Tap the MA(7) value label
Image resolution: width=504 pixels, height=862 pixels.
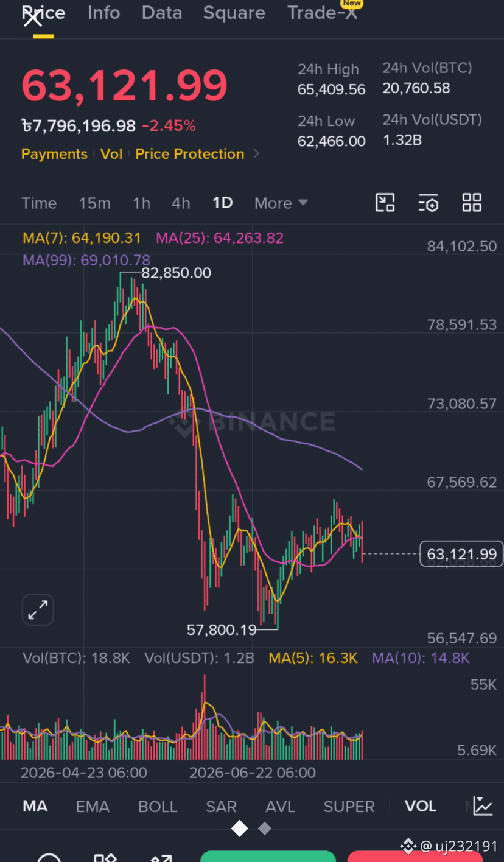(x=82, y=238)
